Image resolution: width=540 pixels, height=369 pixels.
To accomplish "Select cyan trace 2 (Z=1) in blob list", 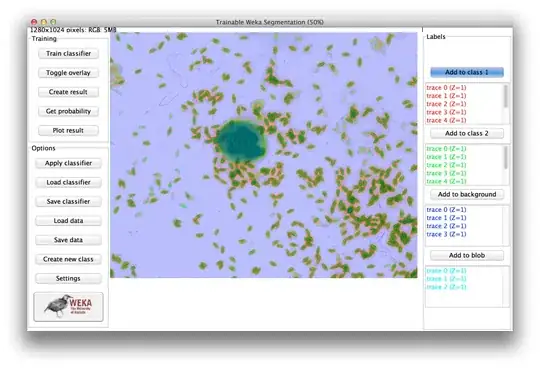I will (x=446, y=287).
